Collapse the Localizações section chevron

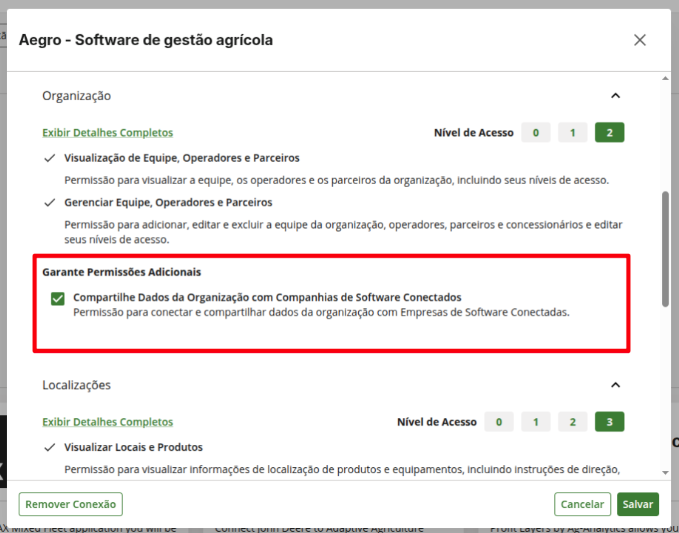615,385
